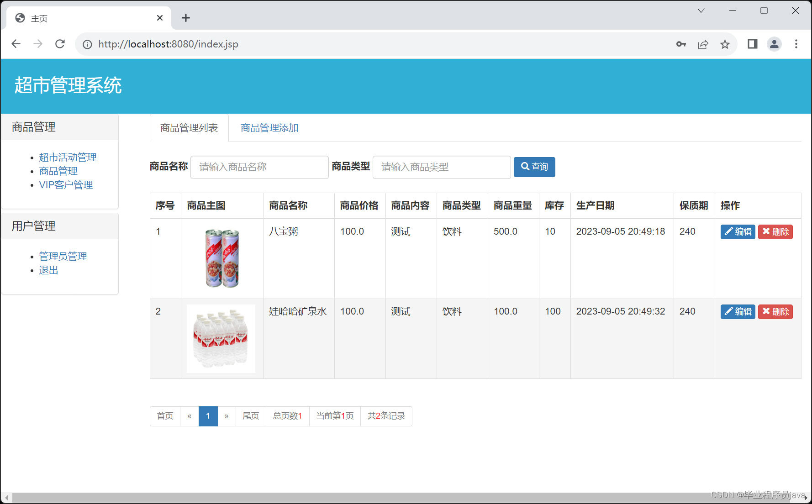Click 退出 to log out
812x504 pixels.
(48, 270)
